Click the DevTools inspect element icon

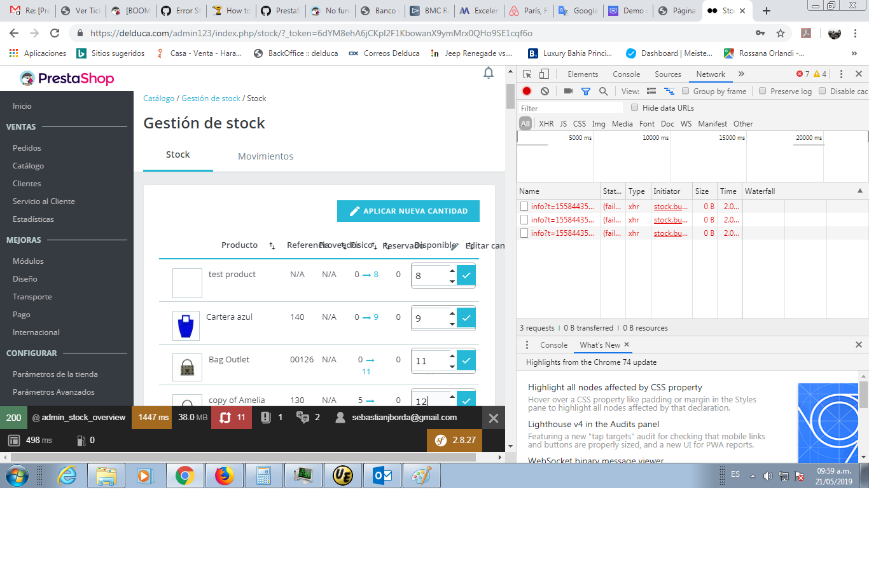tap(527, 74)
